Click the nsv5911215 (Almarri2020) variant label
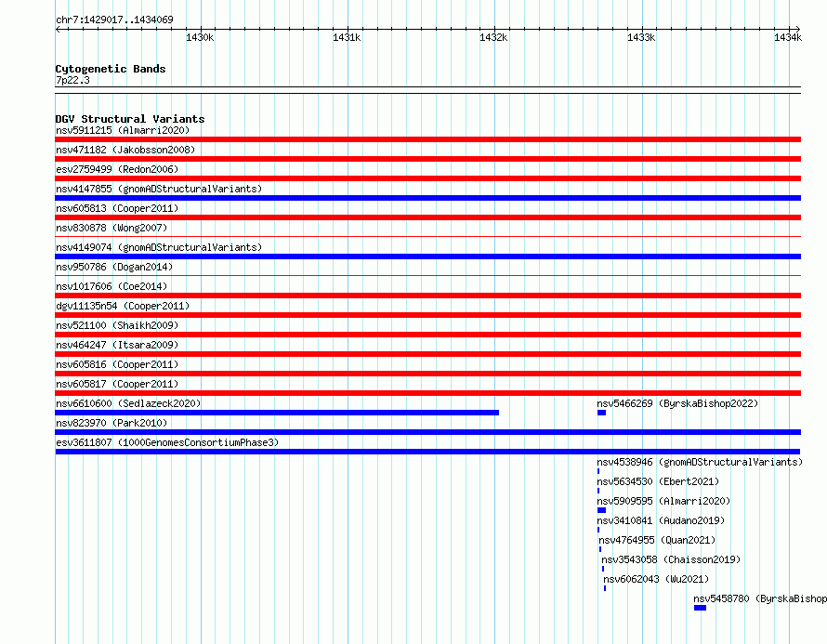827x644 pixels. pos(123,130)
